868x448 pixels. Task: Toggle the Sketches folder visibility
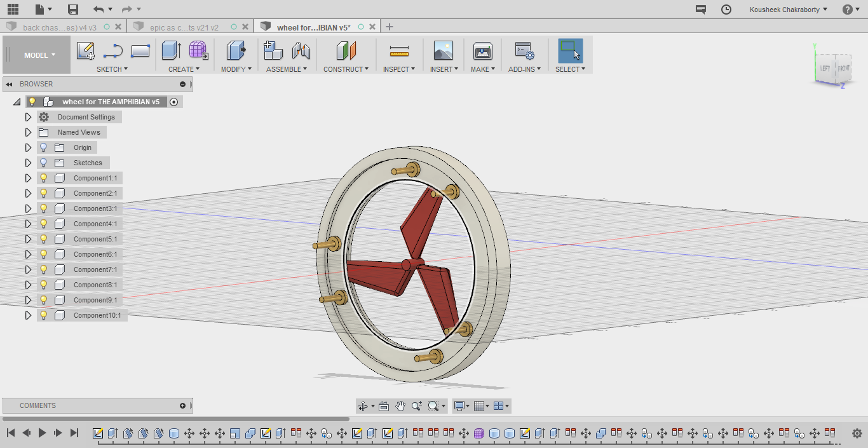click(x=43, y=162)
